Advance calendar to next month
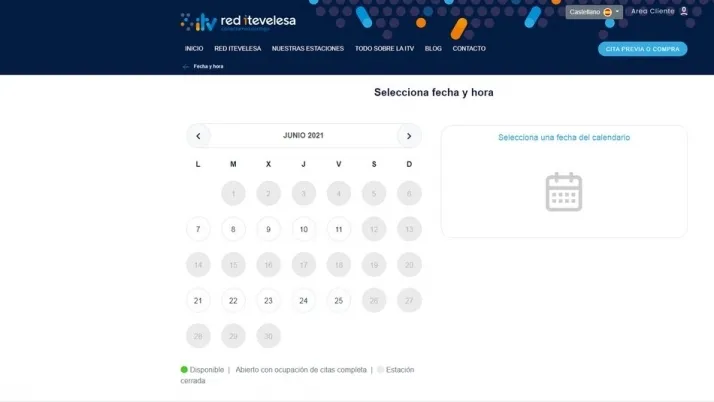 [x=408, y=136]
